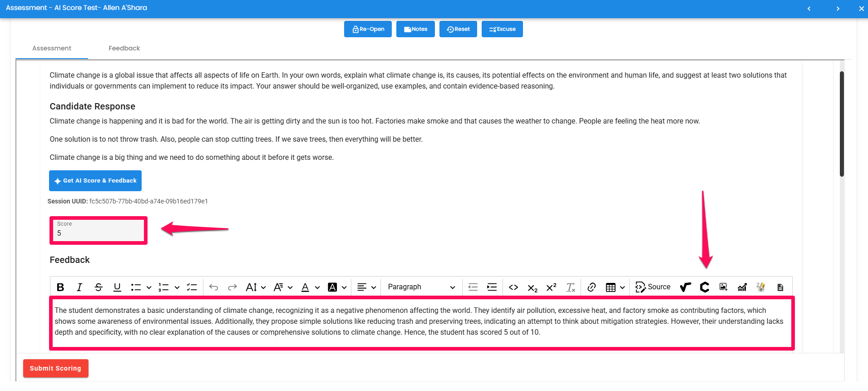The height and width of the screenshot is (391, 868).
Task: Open the math formula (square root) tool
Action: click(x=686, y=287)
